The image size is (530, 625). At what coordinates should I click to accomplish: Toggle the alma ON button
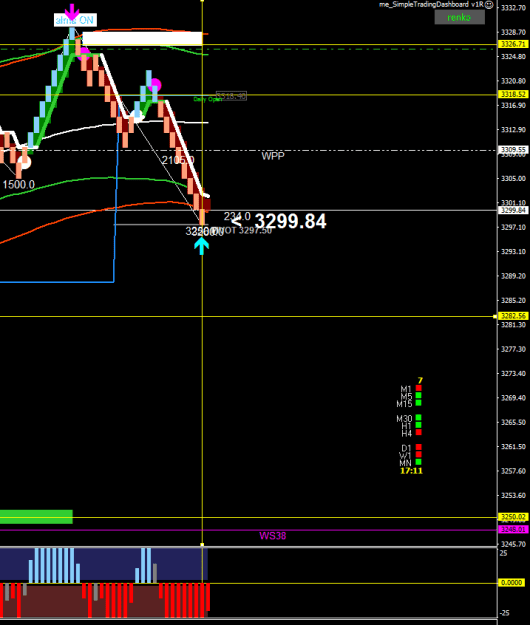pyautogui.click(x=75, y=20)
